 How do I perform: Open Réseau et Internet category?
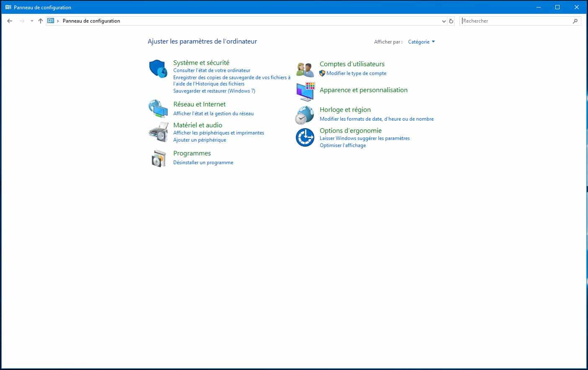click(199, 104)
